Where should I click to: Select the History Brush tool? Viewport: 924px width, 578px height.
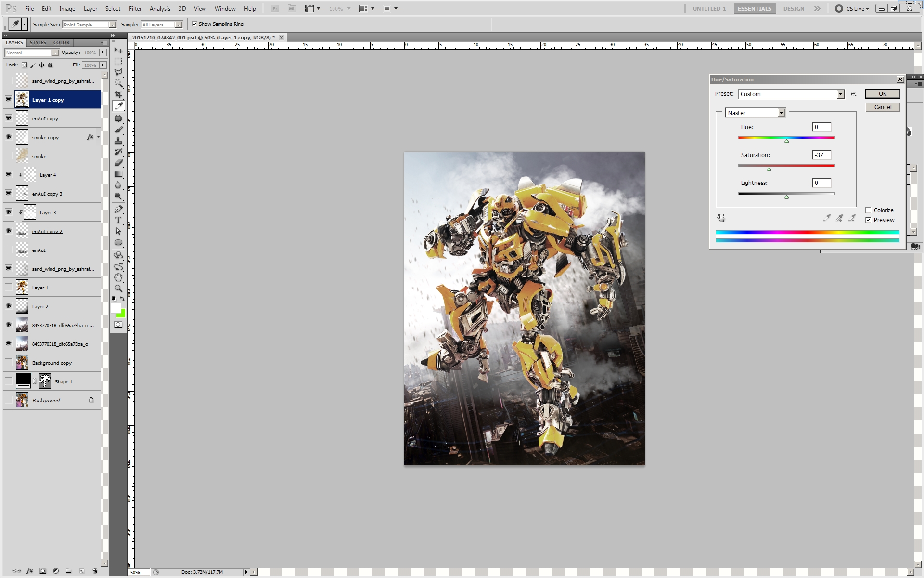(118, 152)
